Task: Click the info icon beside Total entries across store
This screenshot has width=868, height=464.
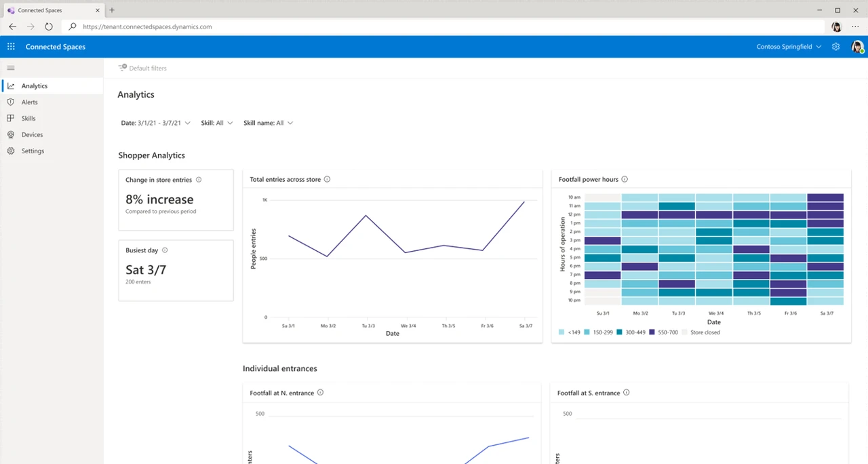Action: pyautogui.click(x=327, y=179)
